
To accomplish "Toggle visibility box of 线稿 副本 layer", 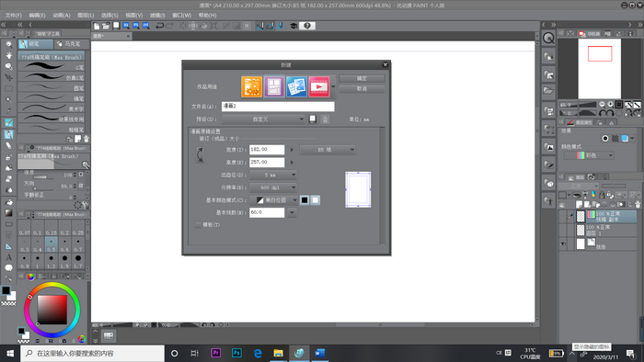I will [x=563, y=216].
